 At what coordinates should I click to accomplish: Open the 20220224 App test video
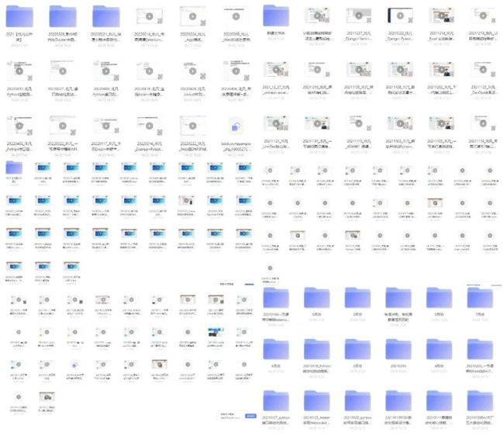pyautogui.click(x=192, y=16)
